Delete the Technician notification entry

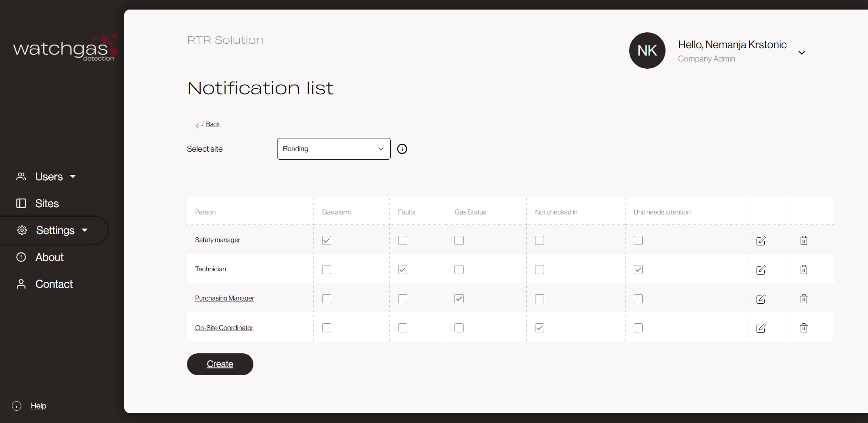click(x=803, y=270)
